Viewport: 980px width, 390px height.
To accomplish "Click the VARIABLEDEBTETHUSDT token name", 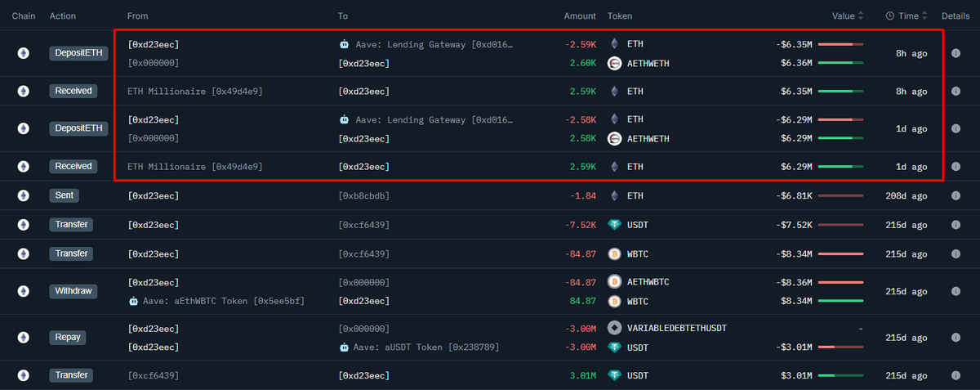I will [677, 328].
